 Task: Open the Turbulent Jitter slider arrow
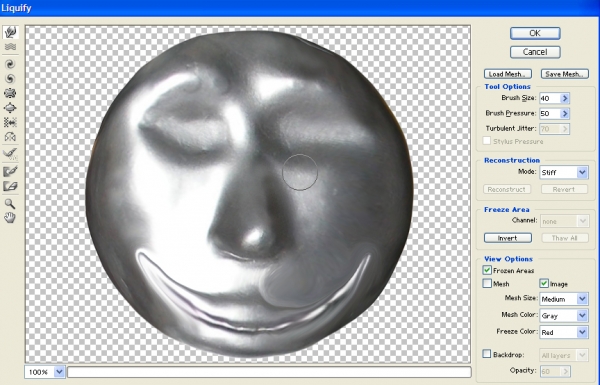[x=565, y=129]
